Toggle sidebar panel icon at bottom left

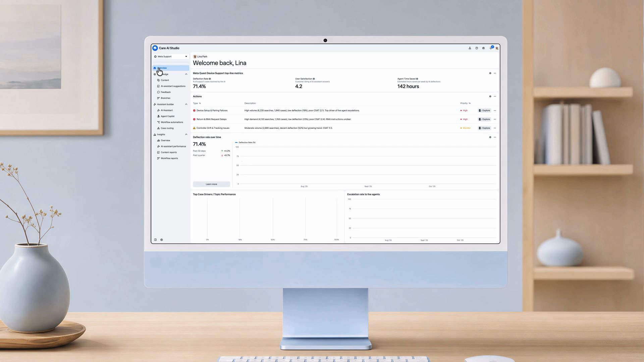click(x=155, y=240)
